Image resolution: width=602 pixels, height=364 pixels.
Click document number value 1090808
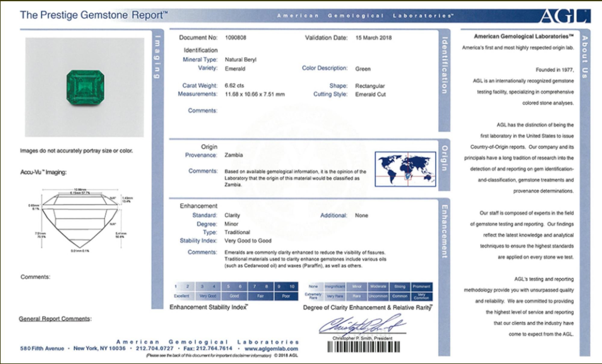[x=235, y=38]
